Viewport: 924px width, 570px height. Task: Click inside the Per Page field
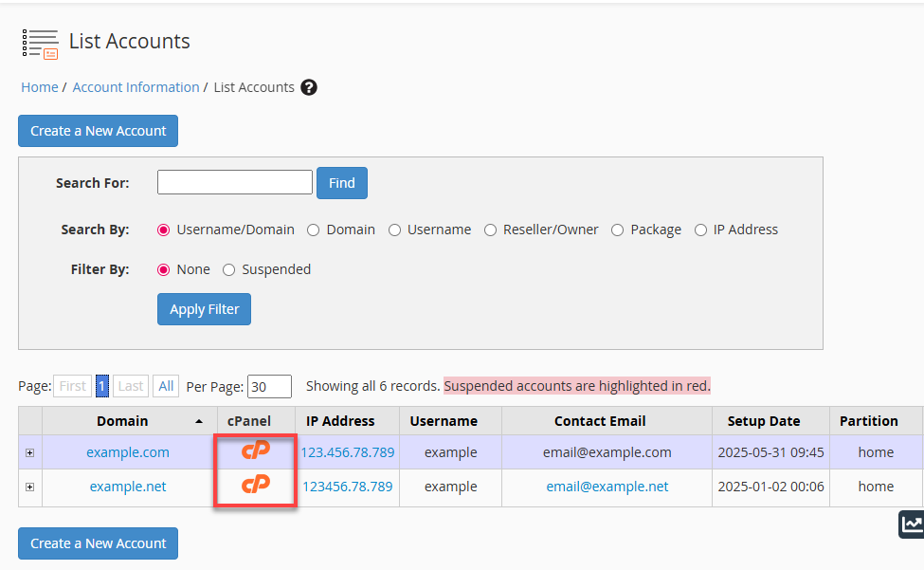point(268,386)
